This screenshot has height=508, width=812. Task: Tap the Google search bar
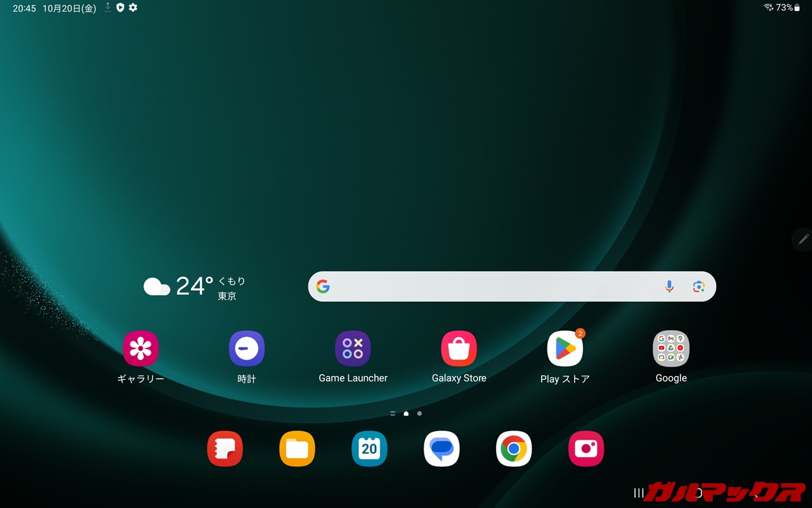pyautogui.click(x=488, y=286)
